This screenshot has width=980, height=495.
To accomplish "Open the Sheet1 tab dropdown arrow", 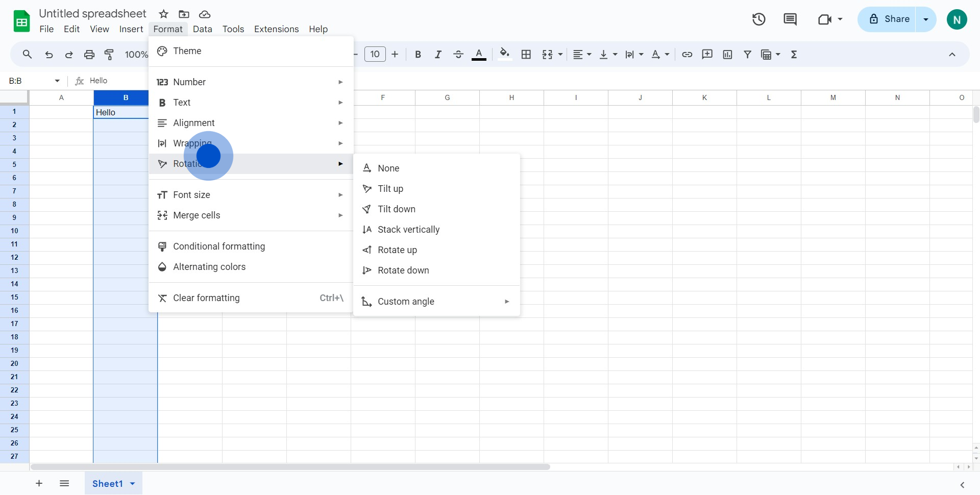I will point(133,484).
